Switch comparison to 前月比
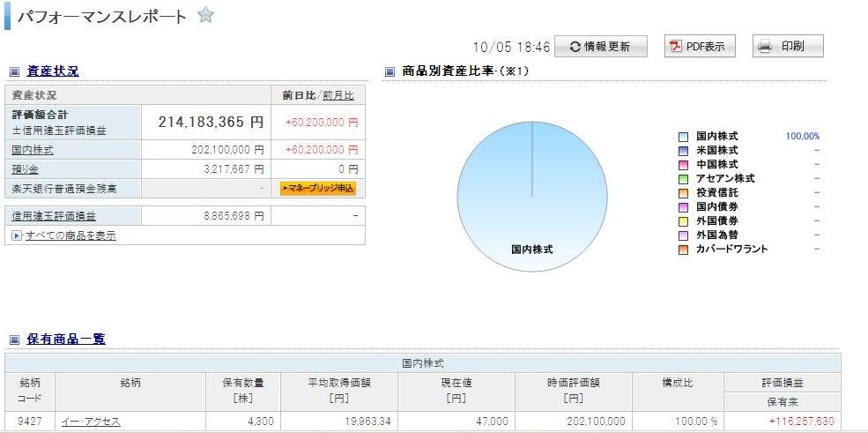 [338, 95]
